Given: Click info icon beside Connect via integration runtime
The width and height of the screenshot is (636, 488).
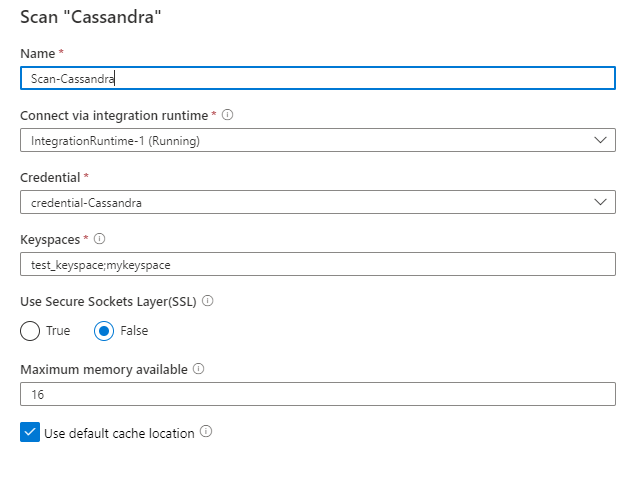Looking at the screenshot, I should [x=228, y=115].
